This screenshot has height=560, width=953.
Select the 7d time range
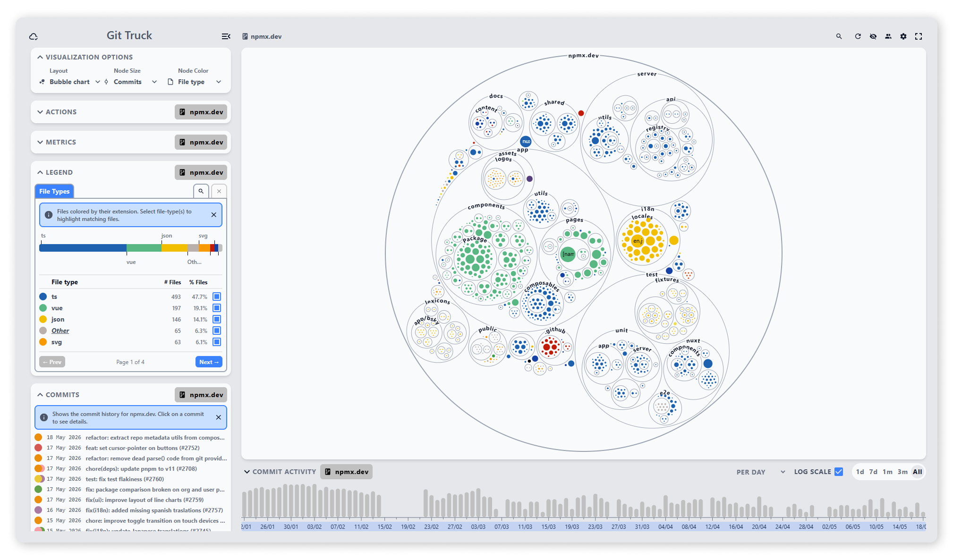[873, 472]
